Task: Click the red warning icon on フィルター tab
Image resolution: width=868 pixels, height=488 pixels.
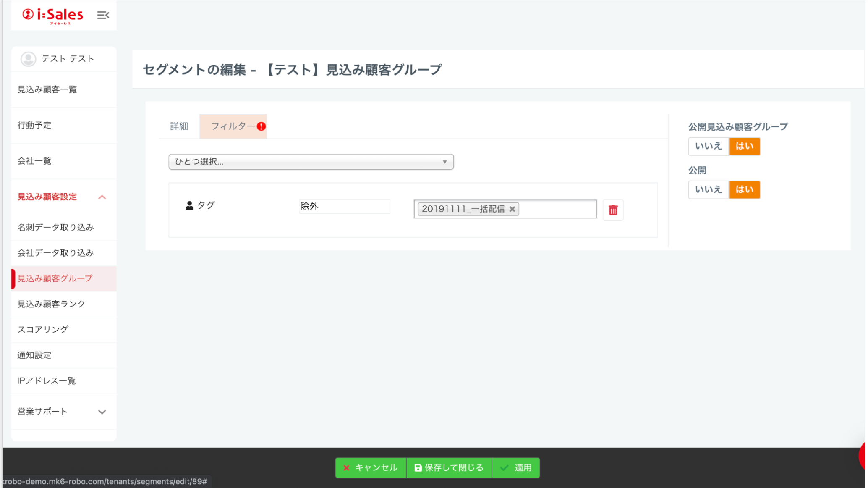Action: tap(261, 126)
